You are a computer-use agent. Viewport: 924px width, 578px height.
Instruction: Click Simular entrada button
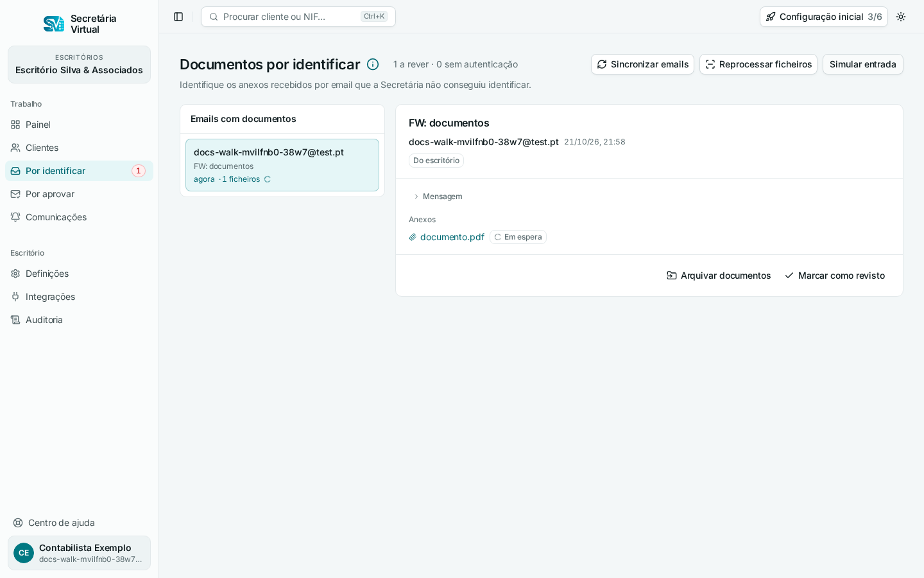[x=863, y=64]
